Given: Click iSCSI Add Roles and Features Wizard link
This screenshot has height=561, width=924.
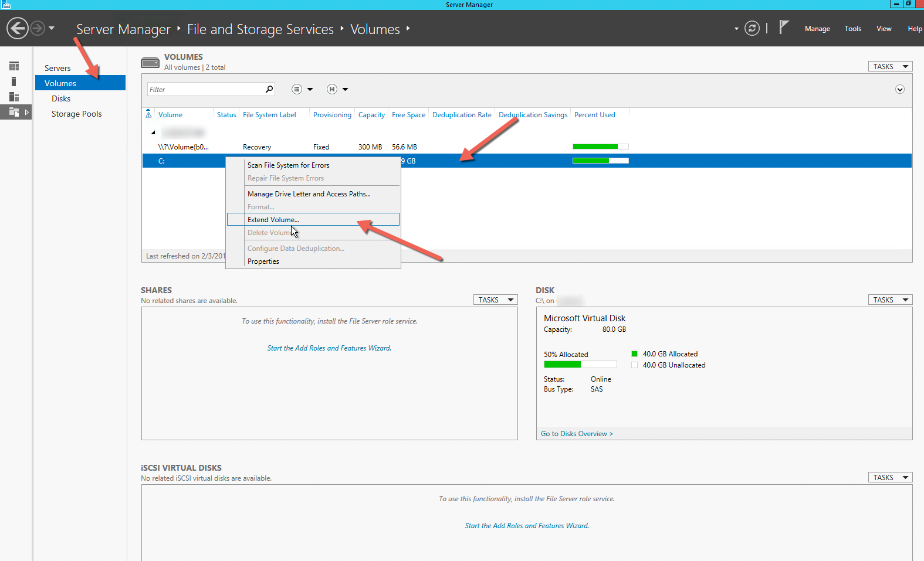Looking at the screenshot, I should point(527,526).
